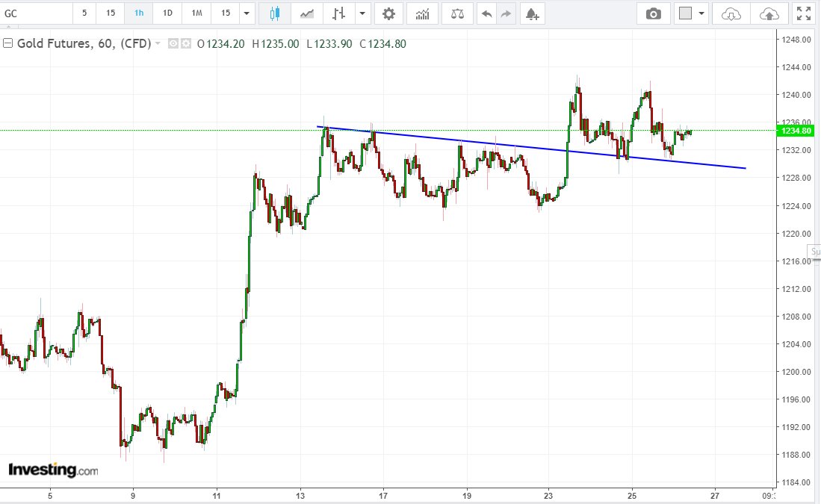Screen dimensions: 821x504
Task: Click the date label 13 on time axis
Action: (300, 496)
